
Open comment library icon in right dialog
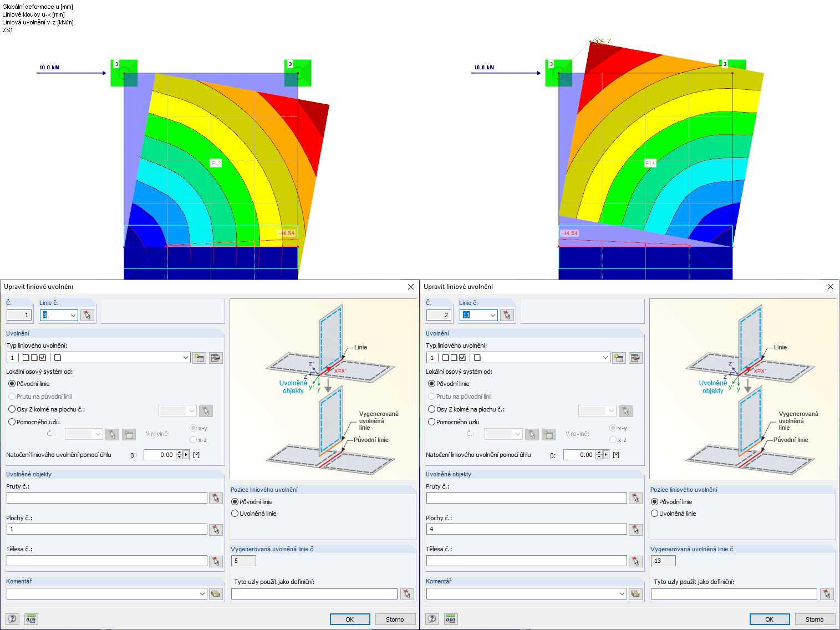635,593
